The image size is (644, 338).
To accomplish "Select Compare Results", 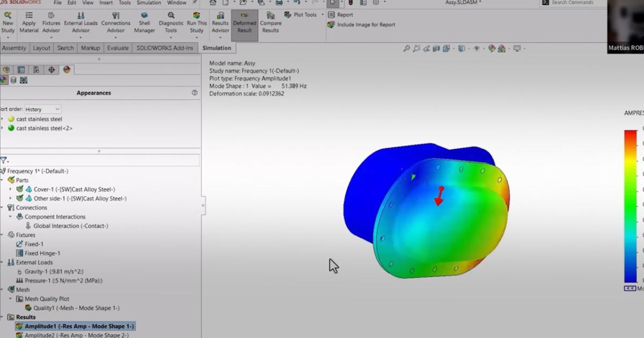I will tap(270, 23).
